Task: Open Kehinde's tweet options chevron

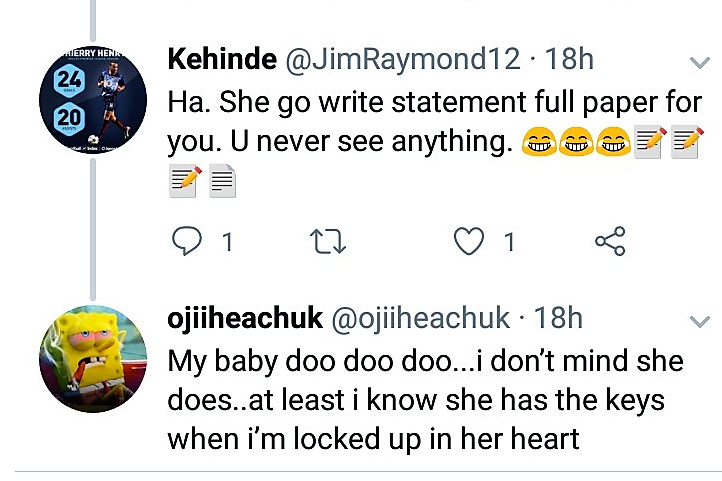Action: click(700, 62)
